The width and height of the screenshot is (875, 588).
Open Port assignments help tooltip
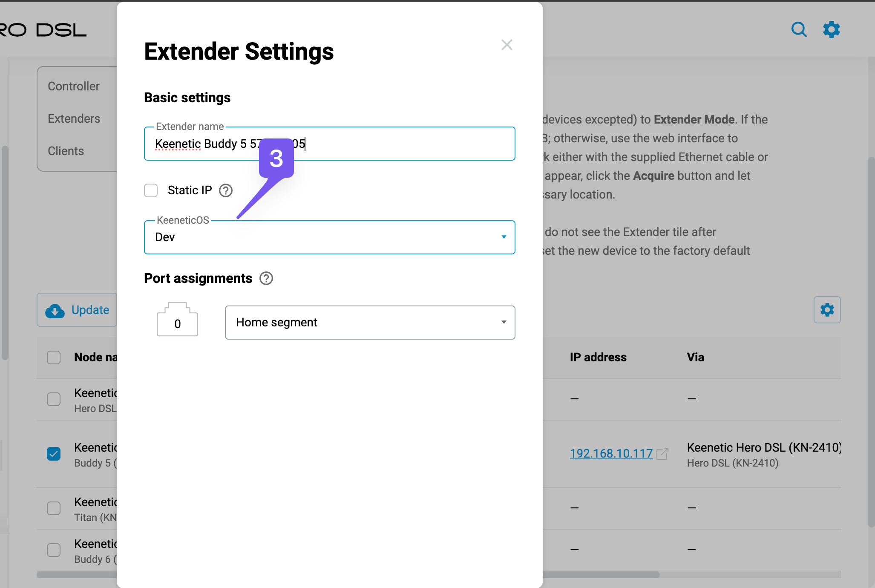pyautogui.click(x=266, y=278)
